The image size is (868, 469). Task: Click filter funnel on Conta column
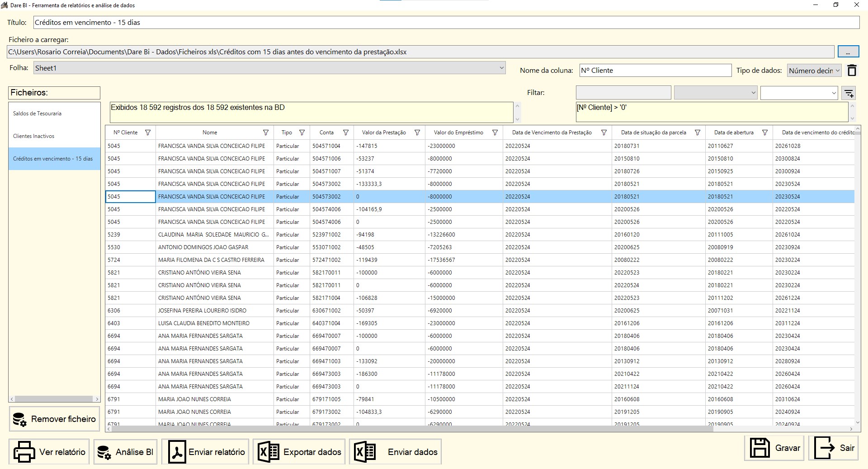(x=346, y=133)
